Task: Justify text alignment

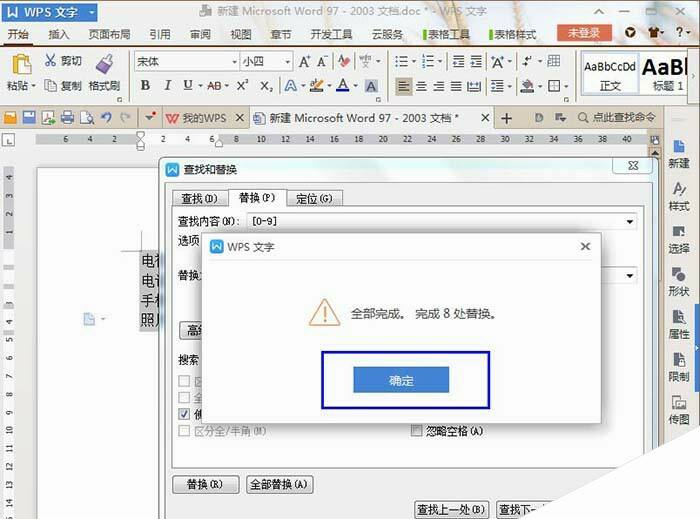Action: pos(456,86)
